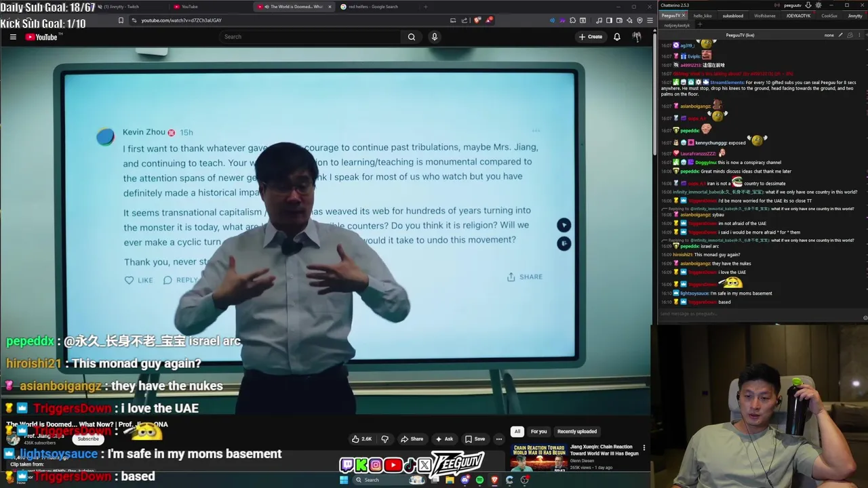Select the notjoeykaotyk Chatterino tab
The width and height of the screenshot is (868, 488).
pos(677,25)
